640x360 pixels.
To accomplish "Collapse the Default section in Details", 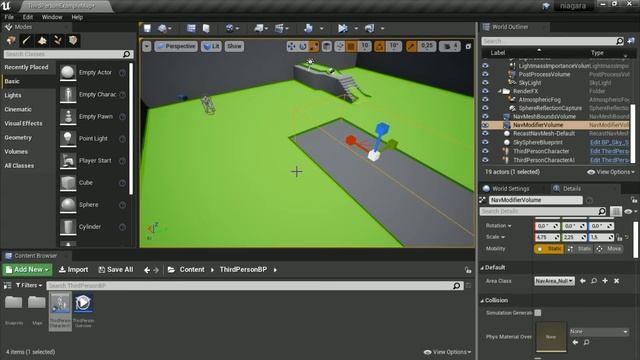I will pyautogui.click(x=482, y=268).
